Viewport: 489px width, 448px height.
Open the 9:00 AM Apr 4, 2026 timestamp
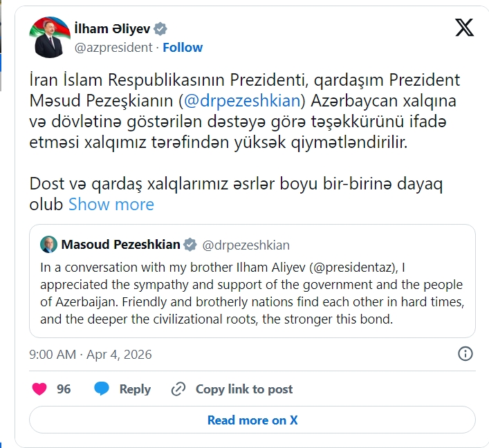coord(91,355)
